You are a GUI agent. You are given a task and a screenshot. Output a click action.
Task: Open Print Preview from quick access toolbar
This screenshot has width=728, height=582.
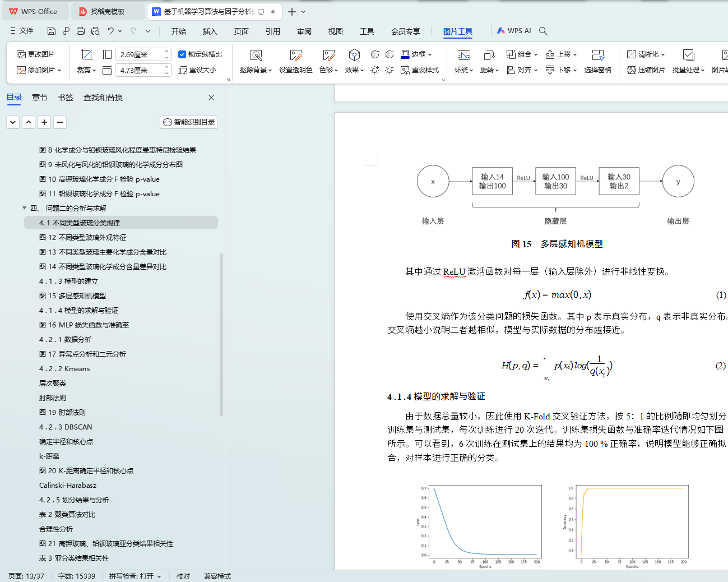click(95, 31)
